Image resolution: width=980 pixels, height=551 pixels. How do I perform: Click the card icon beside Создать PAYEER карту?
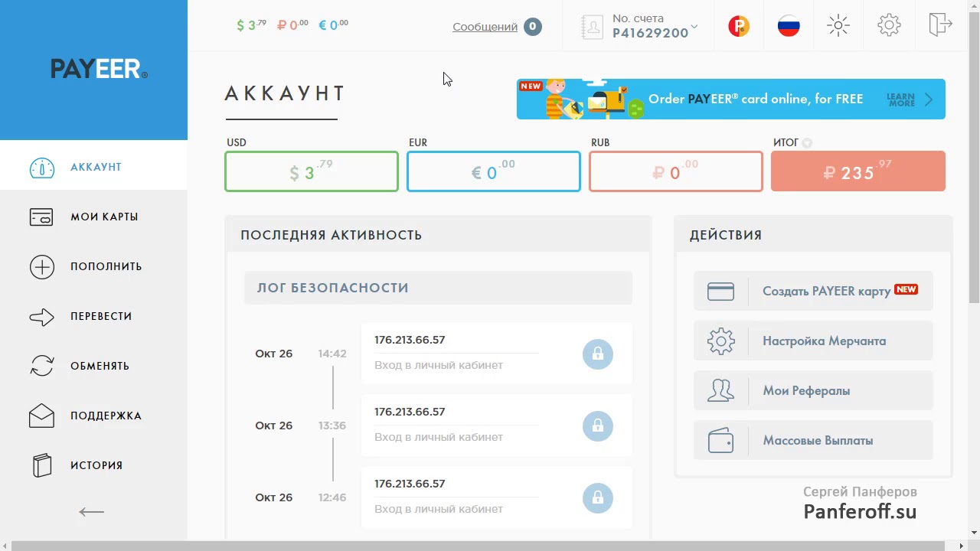click(x=720, y=292)
